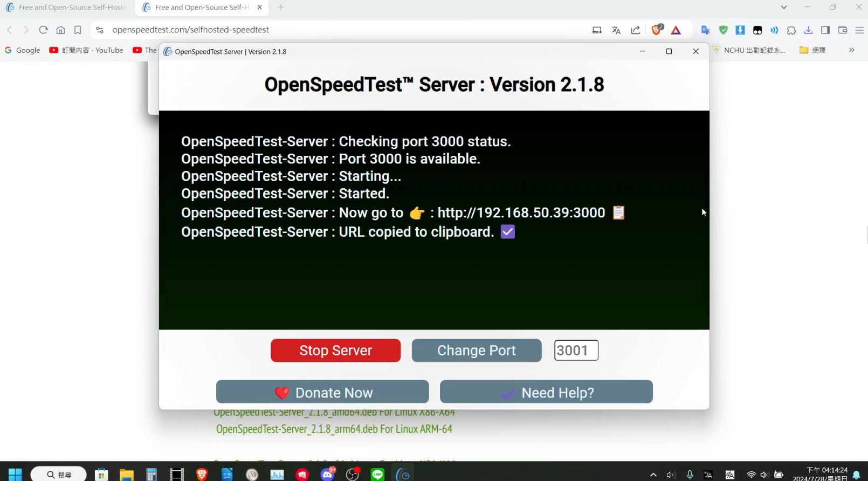Click the green shield adblock extension icon

(724, 30)
